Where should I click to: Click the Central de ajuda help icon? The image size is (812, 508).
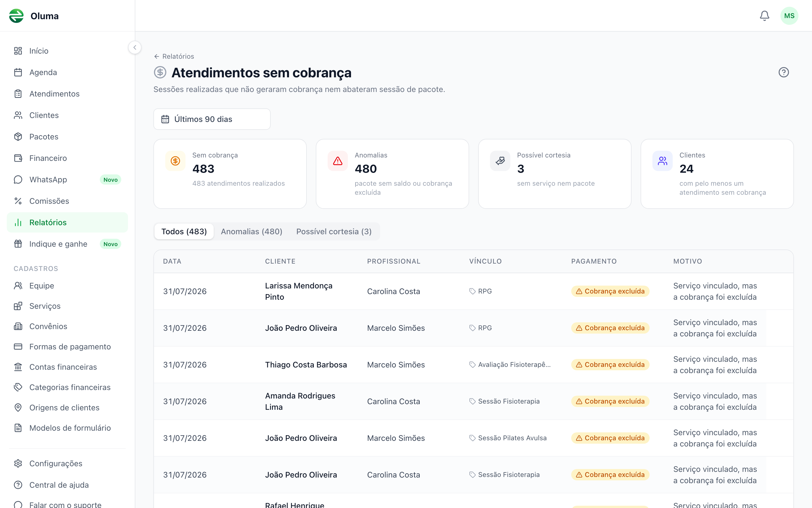click(18, 485)
